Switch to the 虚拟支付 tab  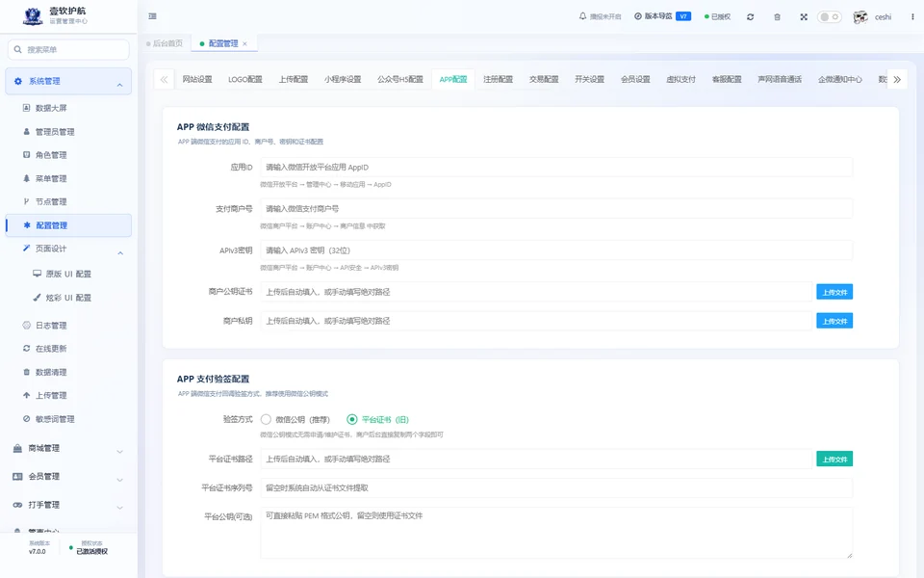(x=680, y=79)
